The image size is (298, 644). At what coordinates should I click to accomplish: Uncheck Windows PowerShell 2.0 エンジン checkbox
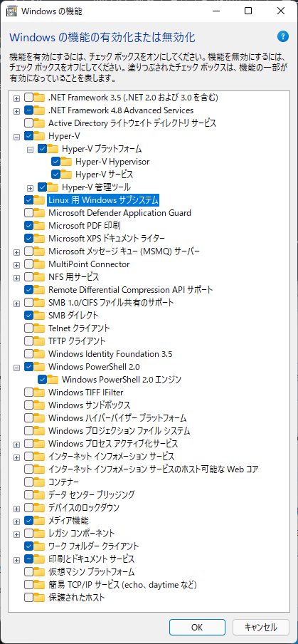42,379
